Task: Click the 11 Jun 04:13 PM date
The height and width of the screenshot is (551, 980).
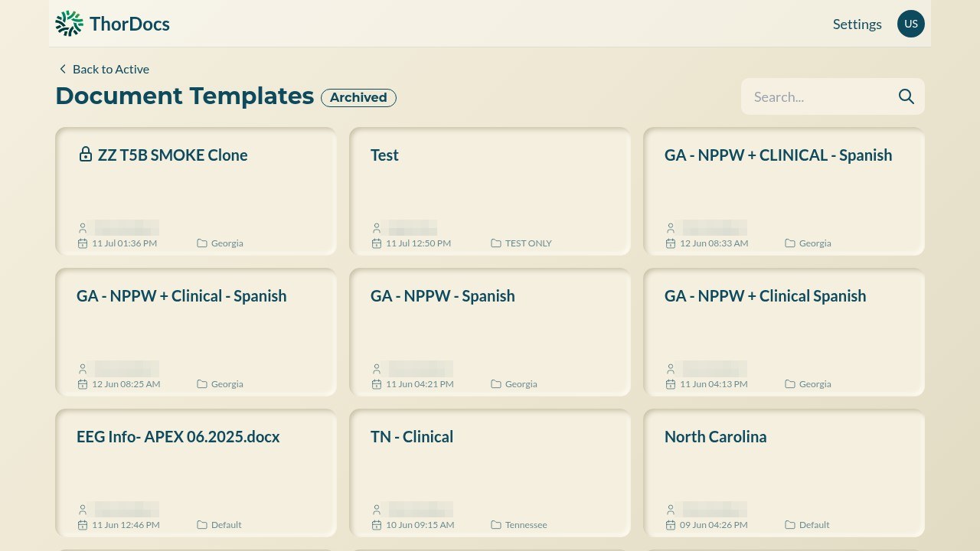Action: point(714,384)
